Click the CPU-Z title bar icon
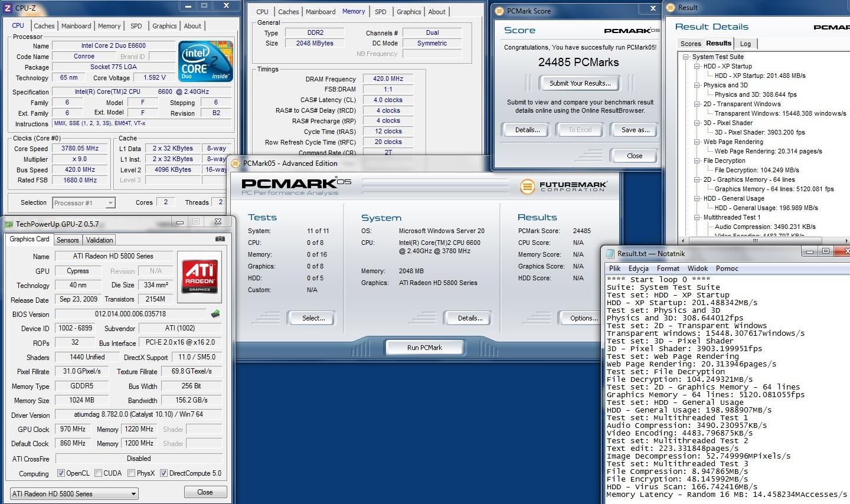 click(x=8, y=8)
